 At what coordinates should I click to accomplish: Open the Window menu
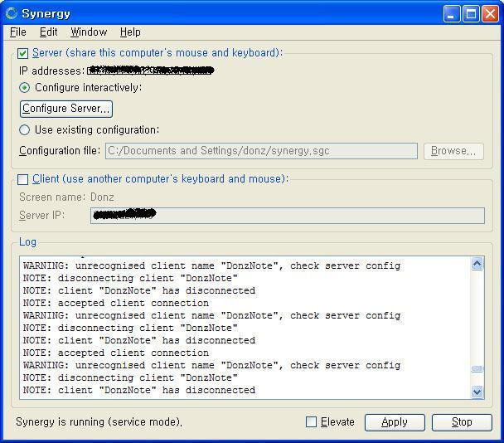(x=89, y=32)
